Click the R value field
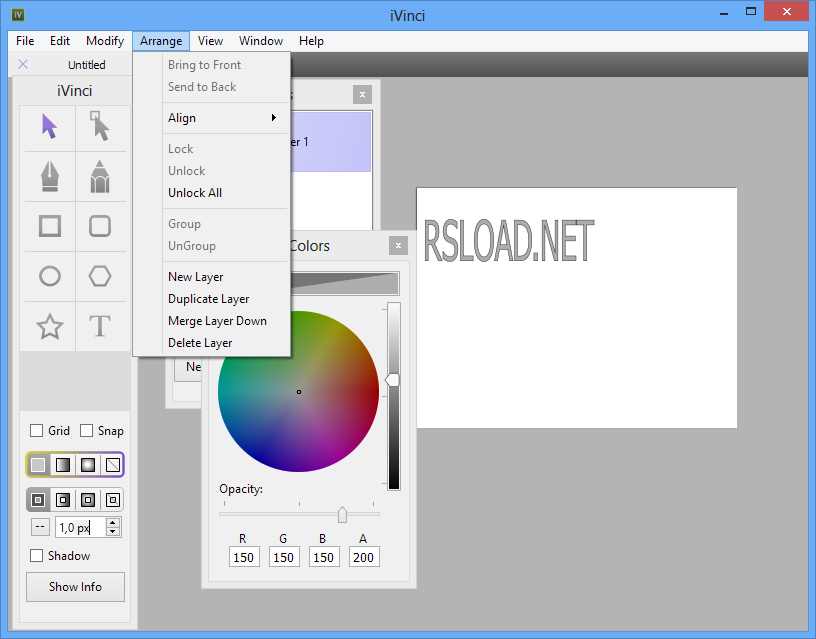816x639 pixels. (x=244, y=557)
